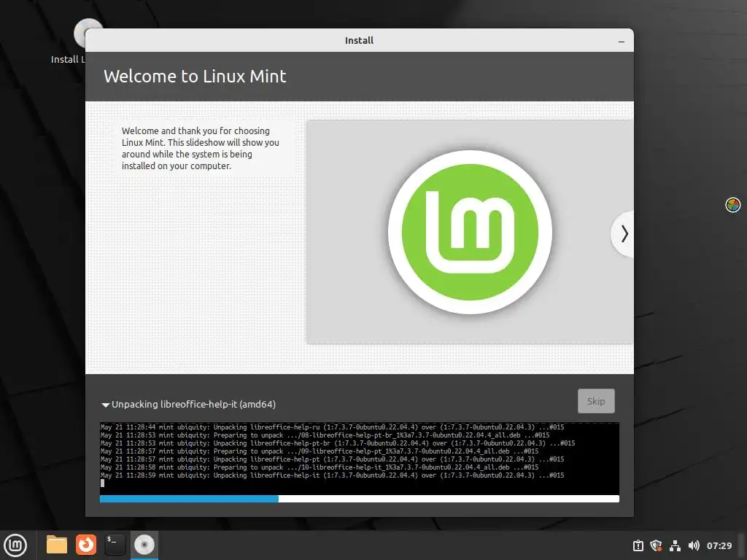Click the Skip button
The height and width of the screenshot is (560, 747).
coord(596,402)
